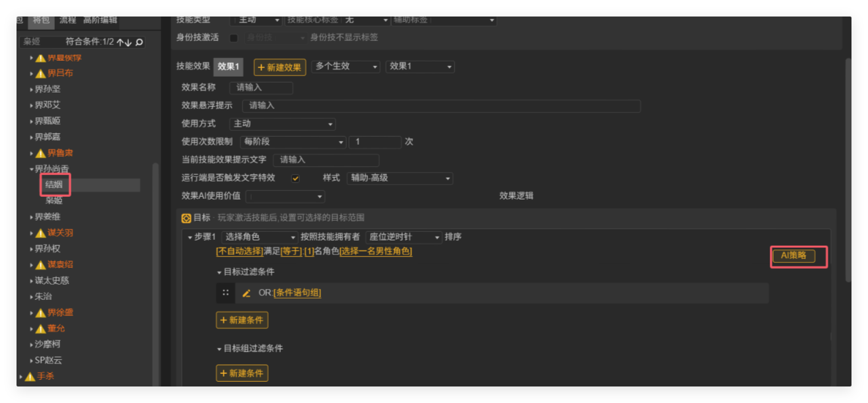Click the 效果名称 input field
The image size is (868, 403).
[261, 87]
